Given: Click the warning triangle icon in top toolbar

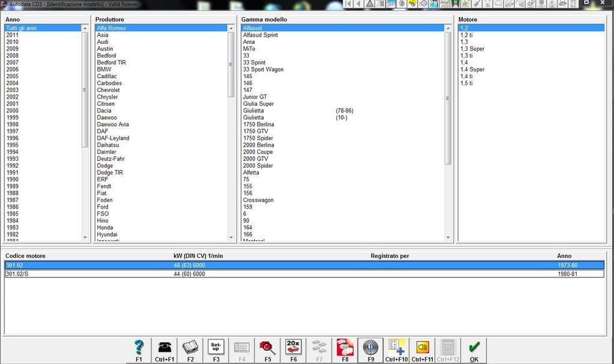Looking at the screenshot, I should (x=369, y=4).
